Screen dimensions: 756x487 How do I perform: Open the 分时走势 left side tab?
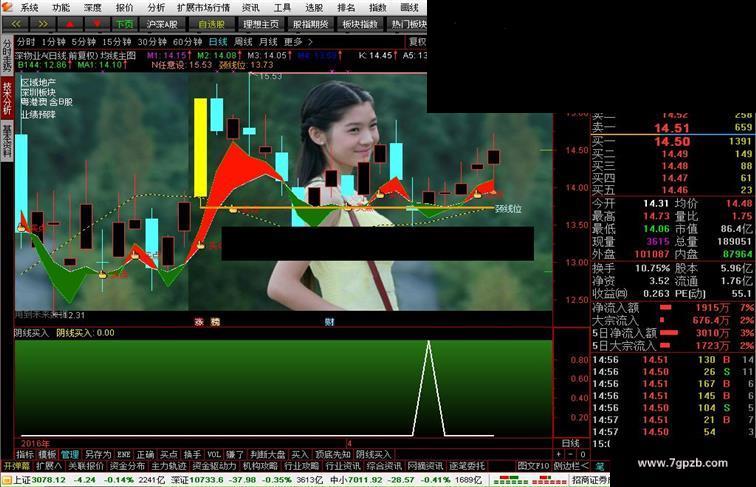tap(7, 54)
